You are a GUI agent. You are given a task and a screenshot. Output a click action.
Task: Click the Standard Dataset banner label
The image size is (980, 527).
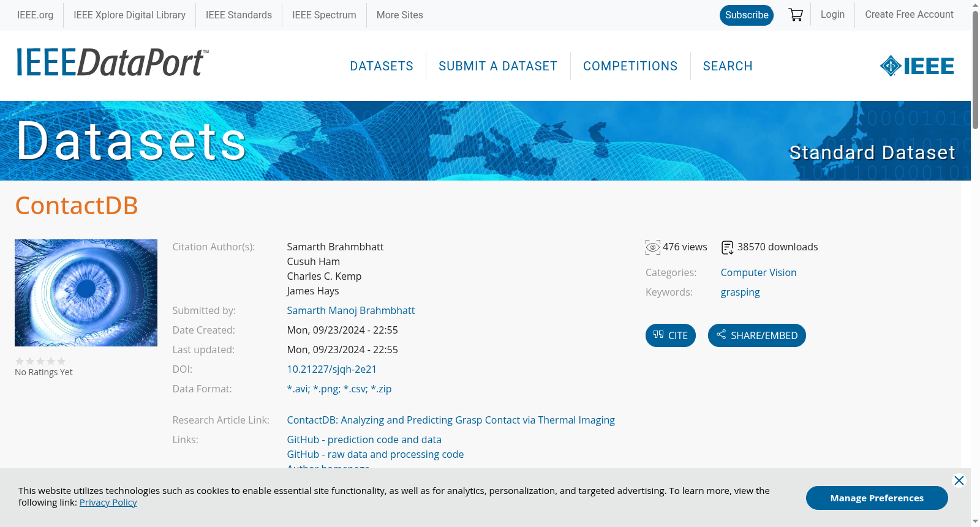point(872,152)
